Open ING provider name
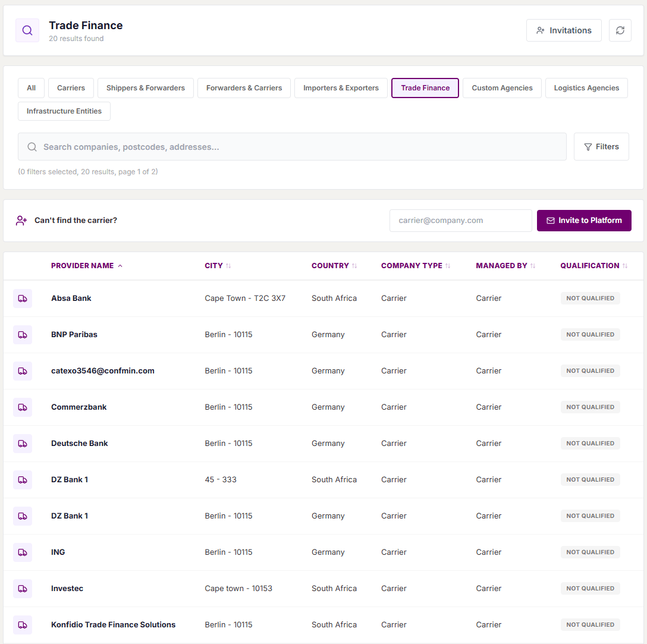The width and height of the screenshot is (647, 644). [x=58, y=552]
